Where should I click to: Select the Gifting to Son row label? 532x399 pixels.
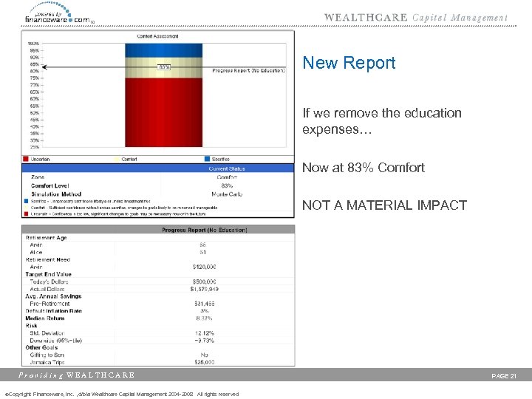(x=47, y=355)
